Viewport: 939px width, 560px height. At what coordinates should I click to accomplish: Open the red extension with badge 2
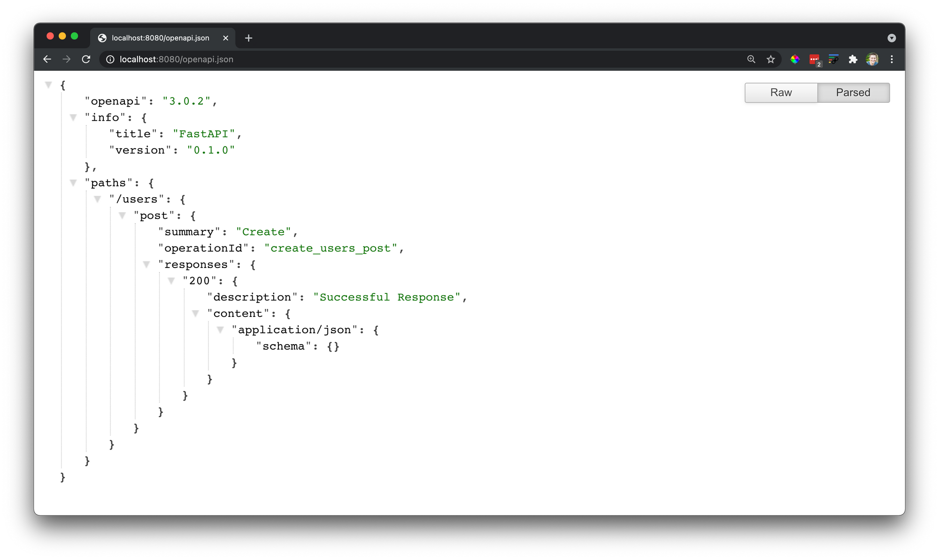coord(815,60)
